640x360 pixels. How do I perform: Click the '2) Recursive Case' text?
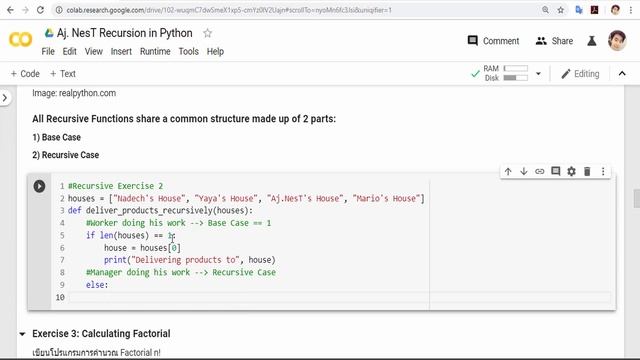click(65, 155)
